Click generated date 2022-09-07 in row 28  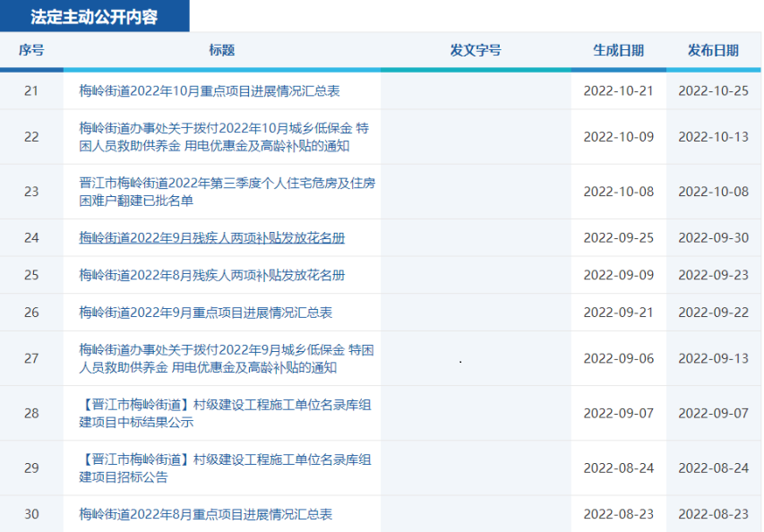point(618,414)
